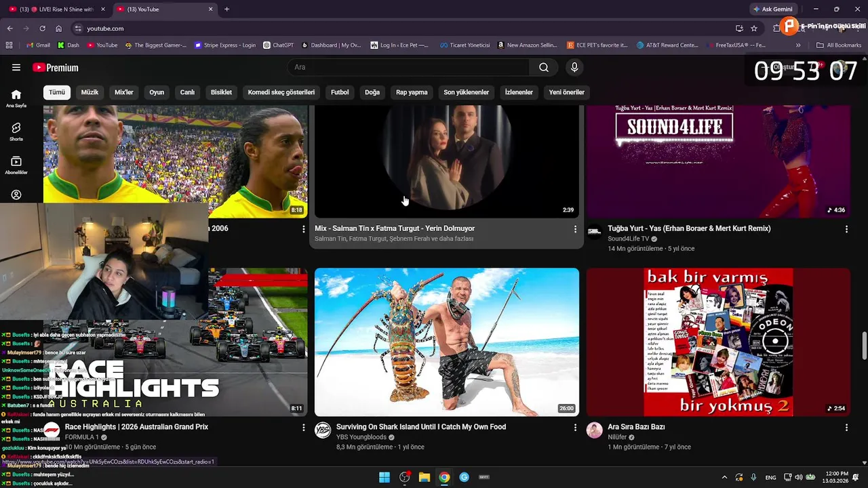Select the Son yüklenenler chip
Screen dimensions: 868x488
[467, 92]
